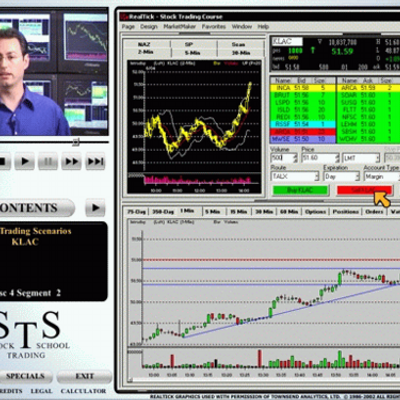Open the Expiration dropdown showing Day
Screen dimensions: 400x400
point(341,176)
